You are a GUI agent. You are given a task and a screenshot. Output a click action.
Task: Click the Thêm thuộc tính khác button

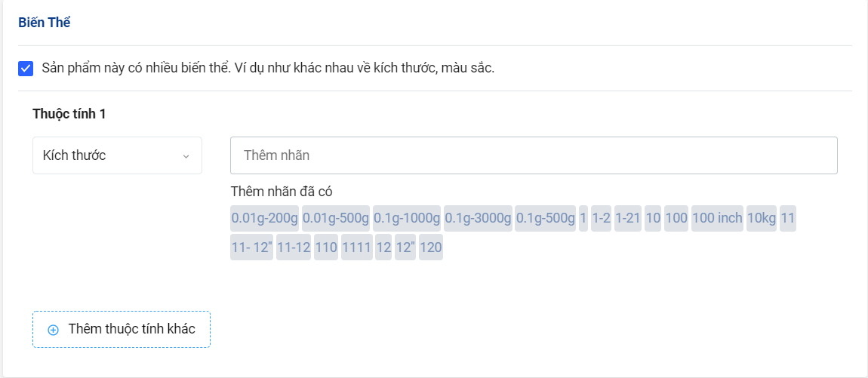pyautogui.click(x=122, y=329)
